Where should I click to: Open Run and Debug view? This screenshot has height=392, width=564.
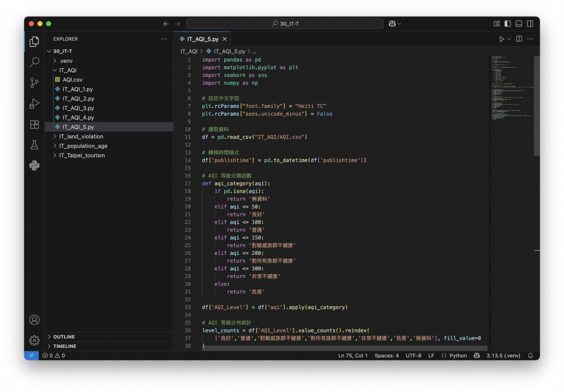pos(34,104)
